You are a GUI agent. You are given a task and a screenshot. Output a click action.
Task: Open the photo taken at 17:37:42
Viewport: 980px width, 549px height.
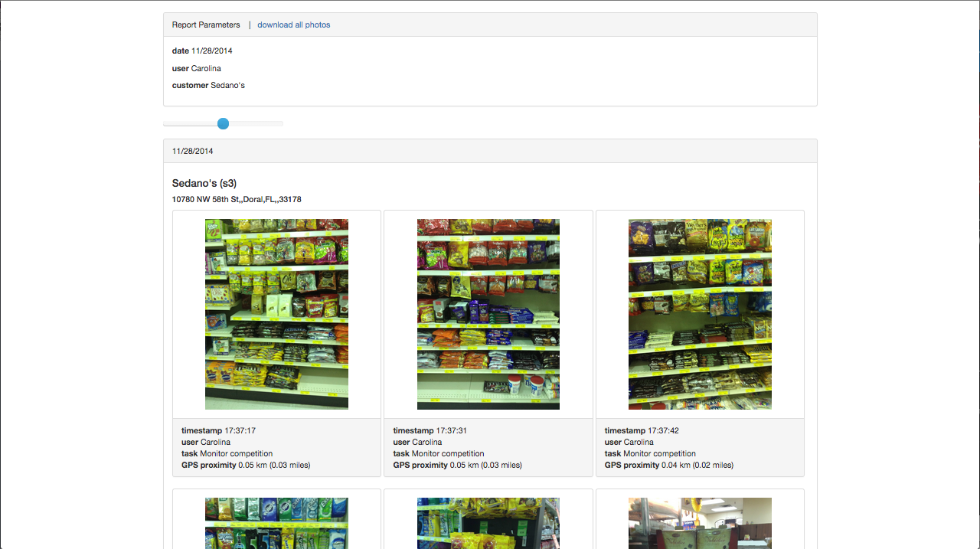[700, 314]
